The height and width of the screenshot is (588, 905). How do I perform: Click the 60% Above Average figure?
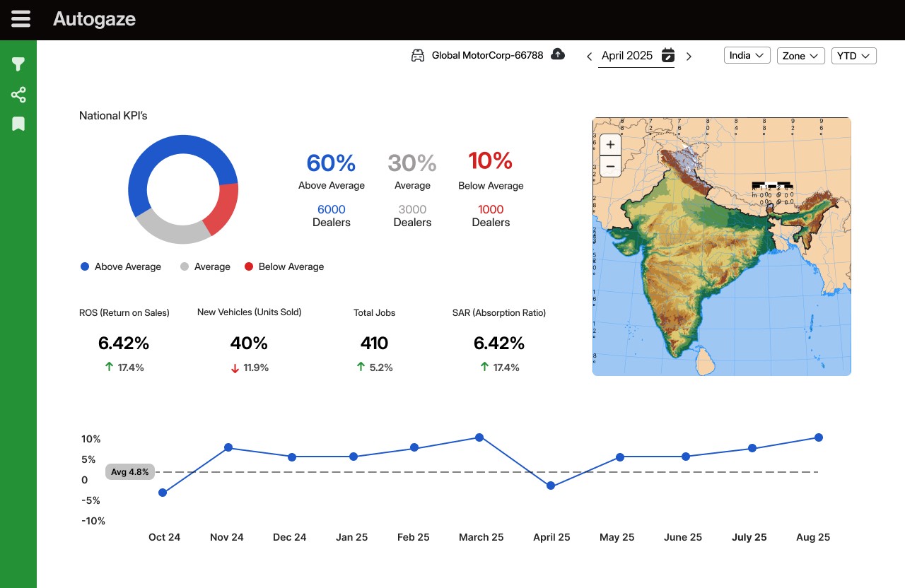coord(331,163)
